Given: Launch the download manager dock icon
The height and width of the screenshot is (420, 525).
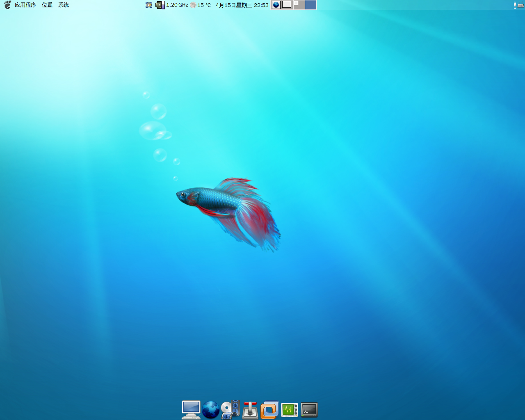Looking at the screenshot, I should click(250, 410).
